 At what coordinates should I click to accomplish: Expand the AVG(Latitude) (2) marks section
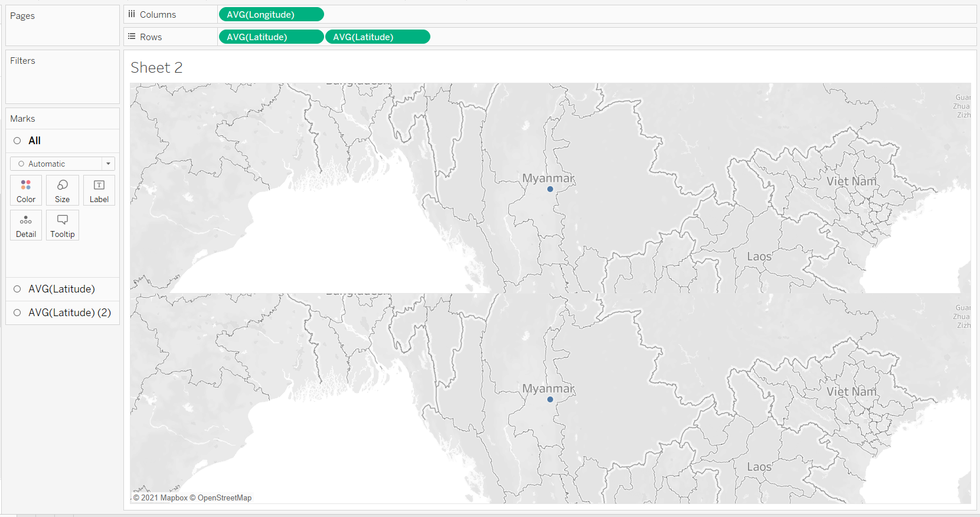coord(69,313)
